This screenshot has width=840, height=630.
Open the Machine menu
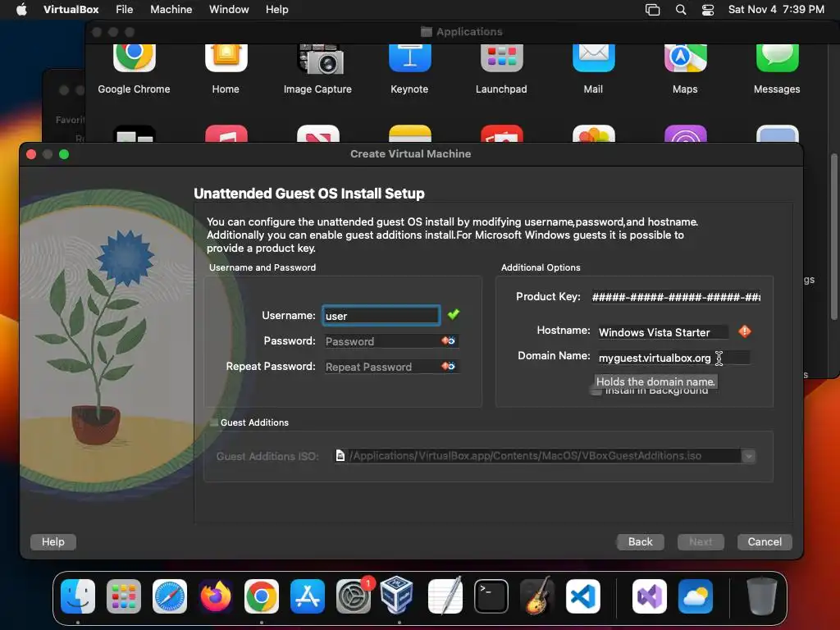(171, 10)
